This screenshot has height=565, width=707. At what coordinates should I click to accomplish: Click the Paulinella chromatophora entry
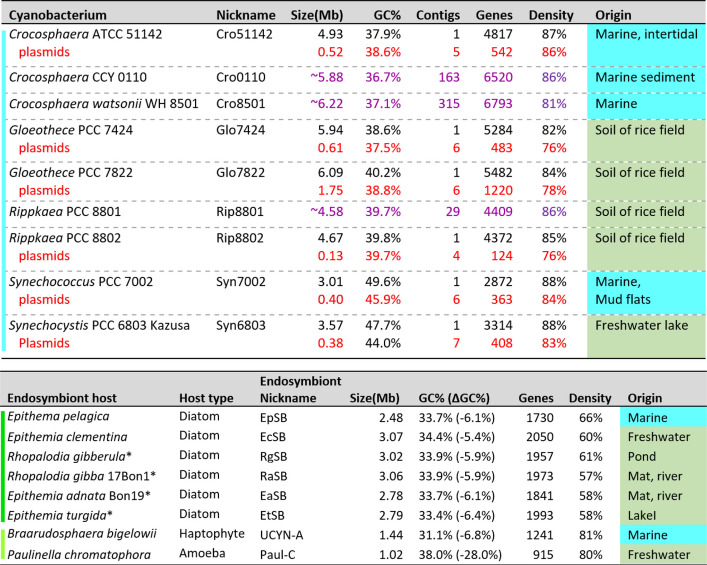tap(79, 555)
